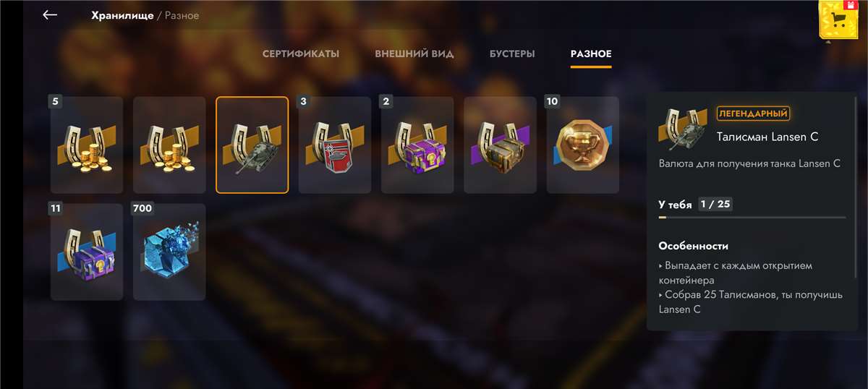Select the second gold coins horseshoe item
The width and height of the screenshot is (868, 389).
169,145
